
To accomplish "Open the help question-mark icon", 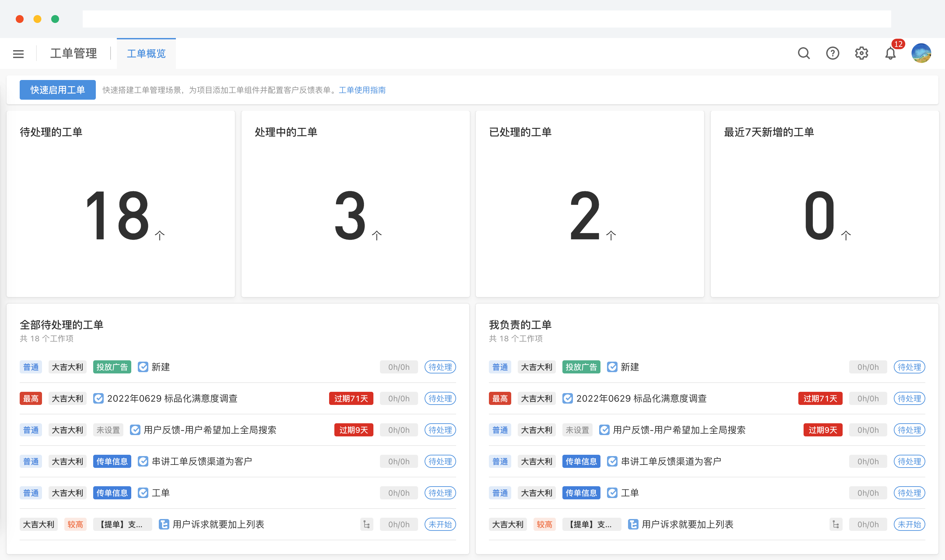I will [x=832, y=53].
